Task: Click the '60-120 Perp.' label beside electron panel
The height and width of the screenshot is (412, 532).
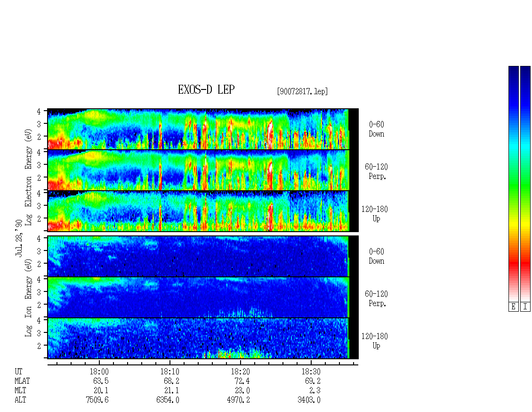Action: 376,171
